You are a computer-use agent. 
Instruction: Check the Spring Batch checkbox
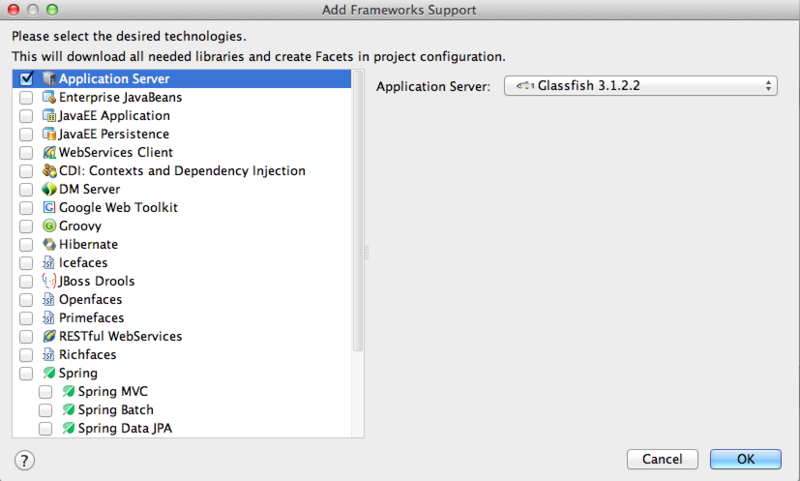(x=45, y=410)
